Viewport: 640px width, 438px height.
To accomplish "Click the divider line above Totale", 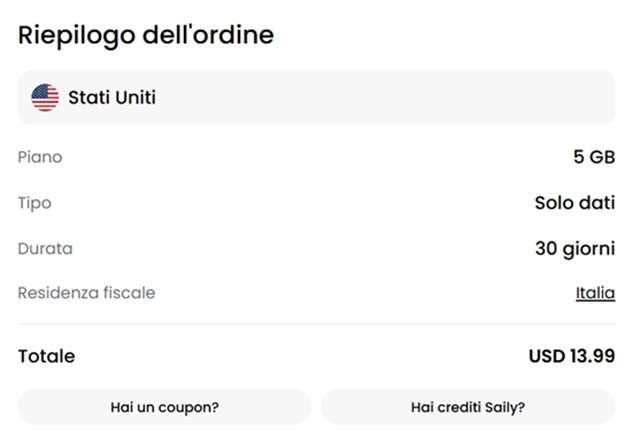I will pos(316,324).
